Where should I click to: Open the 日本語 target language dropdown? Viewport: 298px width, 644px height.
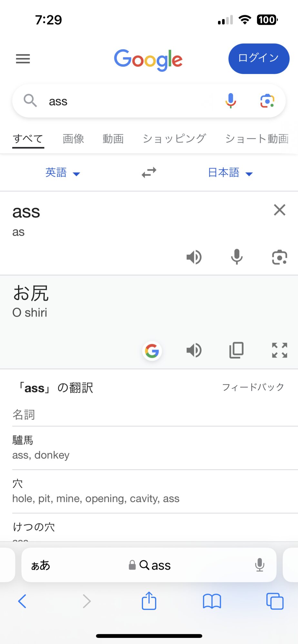pos(230,173)
